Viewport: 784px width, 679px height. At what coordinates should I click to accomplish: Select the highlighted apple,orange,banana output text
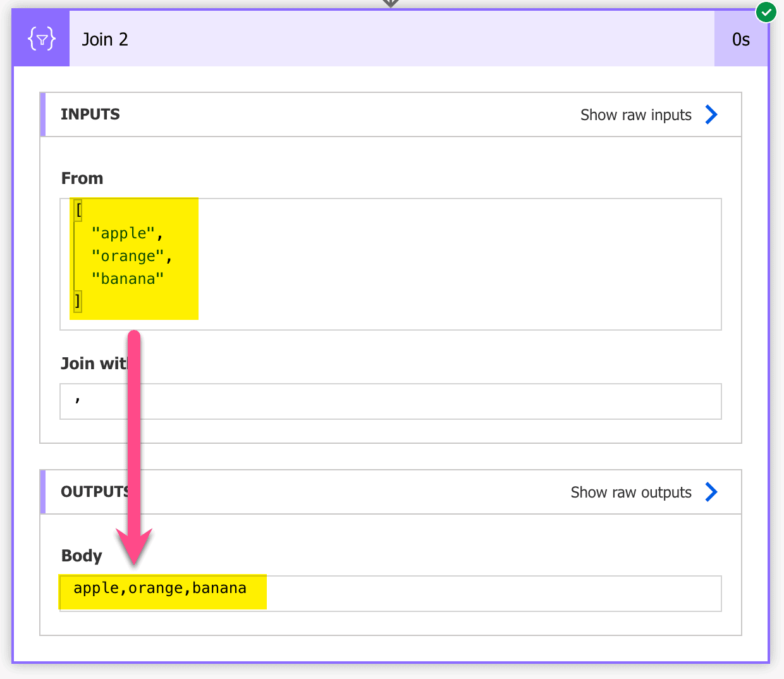[162, 588]
